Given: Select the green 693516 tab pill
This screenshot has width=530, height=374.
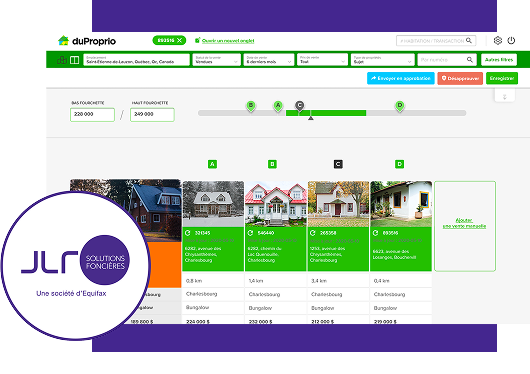Looking at the screenshot, I should point(169,40).
